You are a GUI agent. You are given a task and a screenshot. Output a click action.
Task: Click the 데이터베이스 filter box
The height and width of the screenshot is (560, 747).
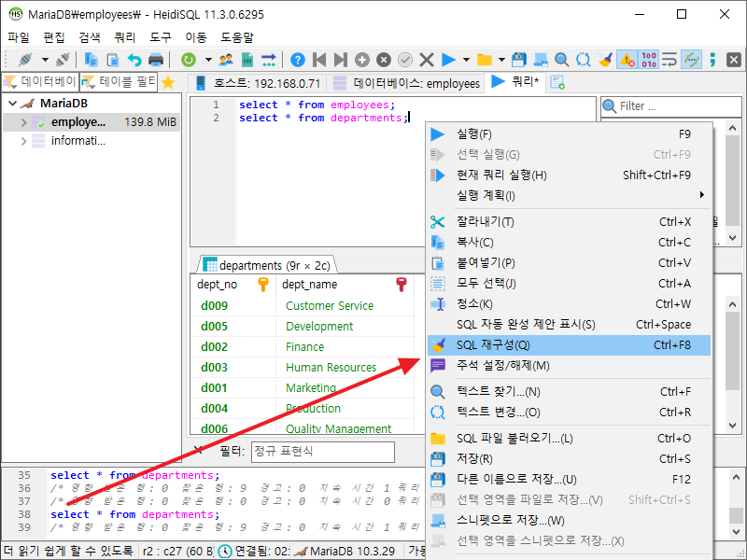pyautogui.click(x=40, y=82)
